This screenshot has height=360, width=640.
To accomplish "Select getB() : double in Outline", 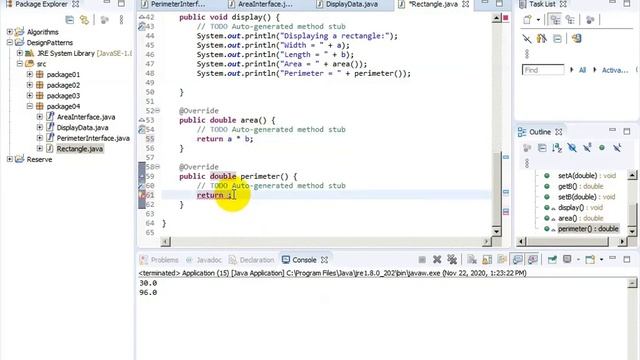I will click(x=580, y=186).
